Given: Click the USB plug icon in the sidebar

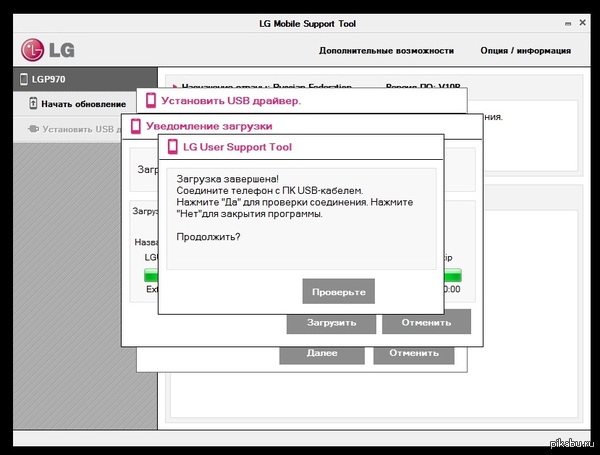Looking at the screenshot, I should 32,129.
